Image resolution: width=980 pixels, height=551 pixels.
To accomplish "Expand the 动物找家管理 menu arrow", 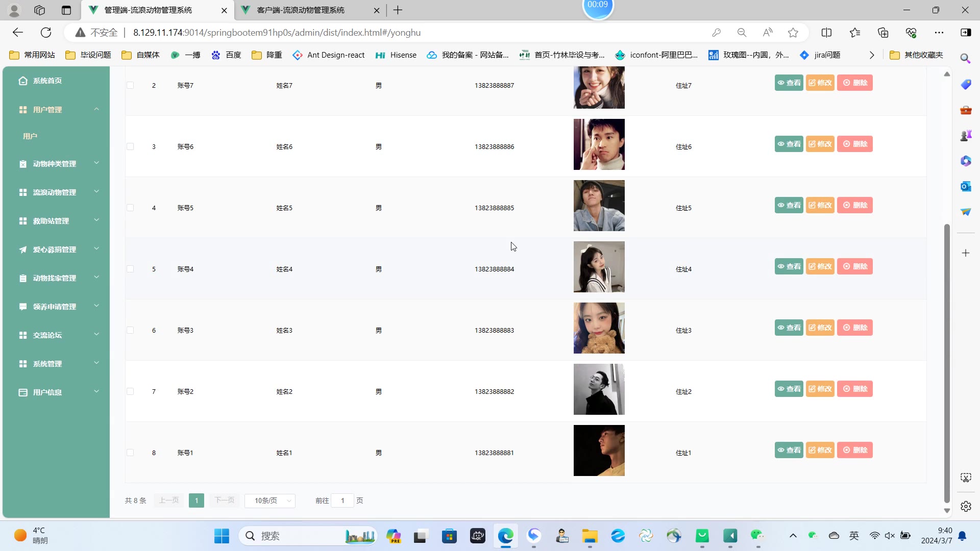I will click(96, 278).
